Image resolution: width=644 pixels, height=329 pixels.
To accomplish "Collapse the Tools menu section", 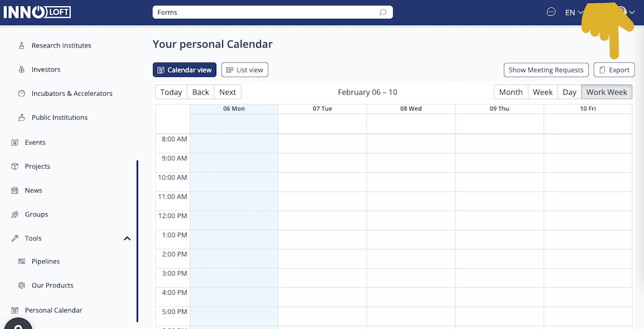I will tap(127, 239).
